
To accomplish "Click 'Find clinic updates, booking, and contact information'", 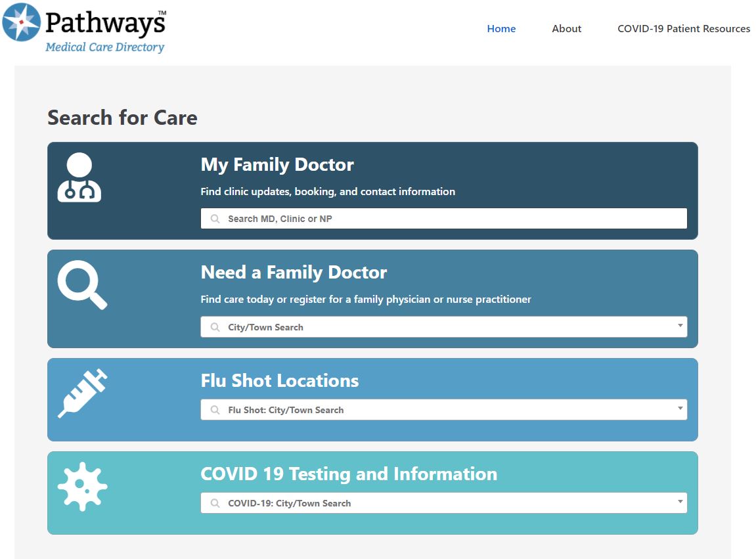I will pos(328,191).
